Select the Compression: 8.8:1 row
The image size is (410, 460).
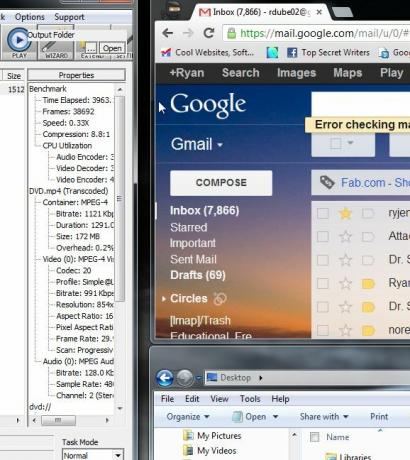tap(76, 134)
